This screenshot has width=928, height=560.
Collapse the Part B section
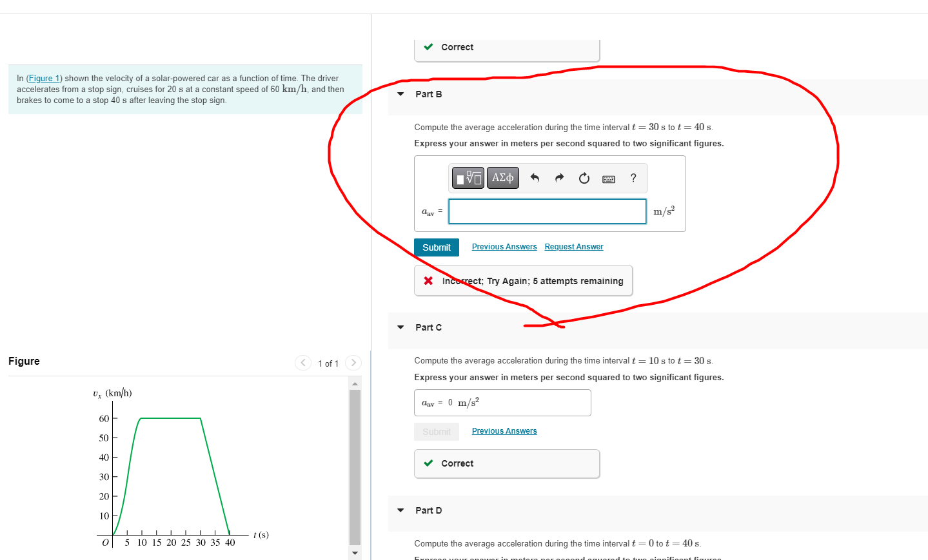coord(399,94)
